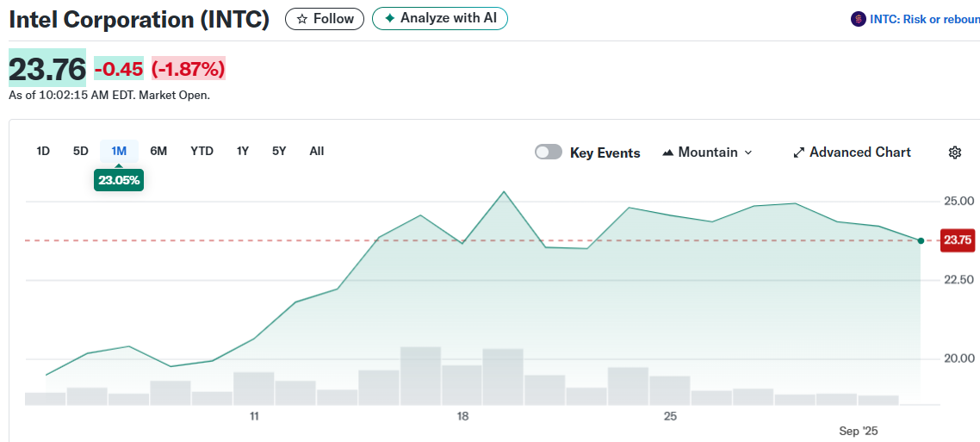Viewport: 980px width, 442px height.
Task: Click the As of 10:02:15 AM EDT timestamp
Action: coord(109,96)
